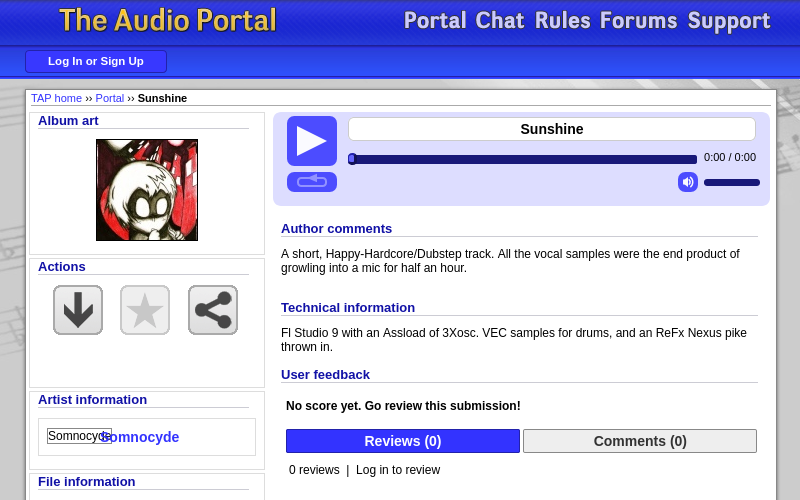This screenshot has height=500, width=800.
Task: Open the Rules page
Action: (x=562, y=21)
